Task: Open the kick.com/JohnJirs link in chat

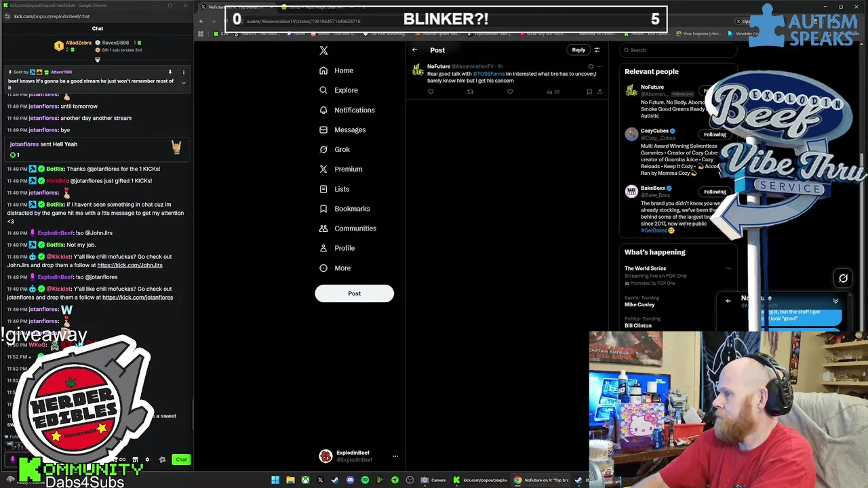Action: tap(130, 265)
